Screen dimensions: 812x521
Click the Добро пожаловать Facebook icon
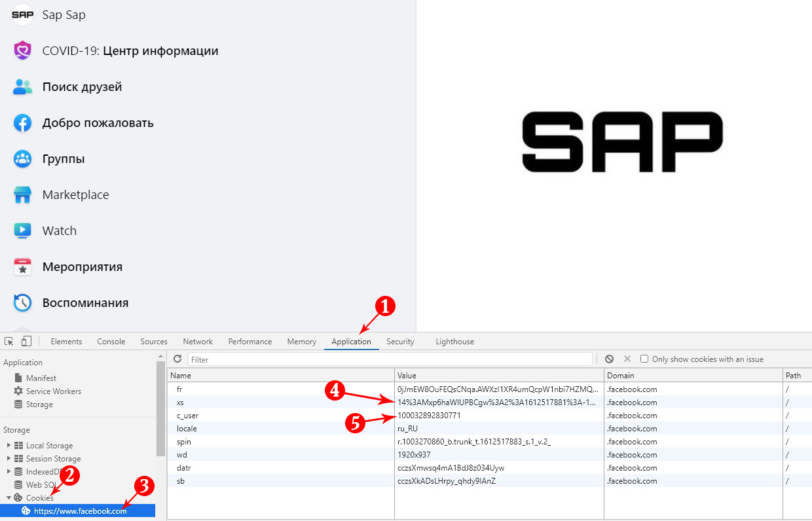click(23, 122)
